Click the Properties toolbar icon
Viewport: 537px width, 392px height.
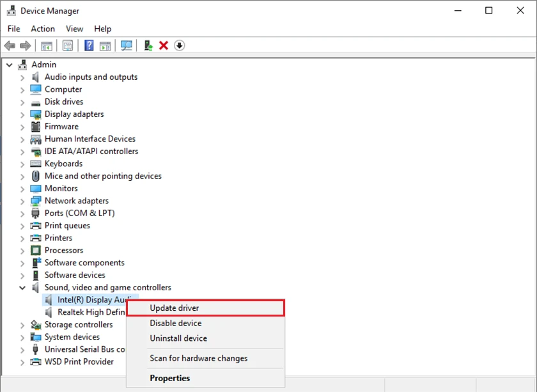pyautogui.click(x=68, y=45)
